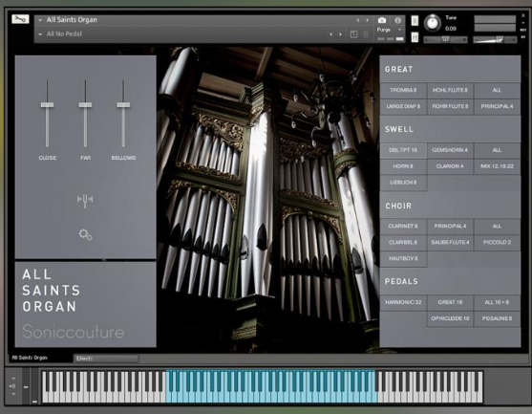Toggle Choir CLARIBEL 8 stop
532x414 pixels.
pos(403,243)
